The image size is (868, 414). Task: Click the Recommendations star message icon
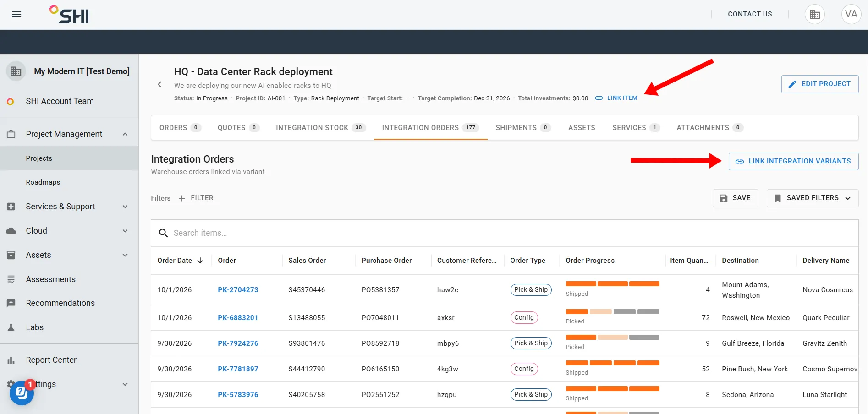pos(11,303)
